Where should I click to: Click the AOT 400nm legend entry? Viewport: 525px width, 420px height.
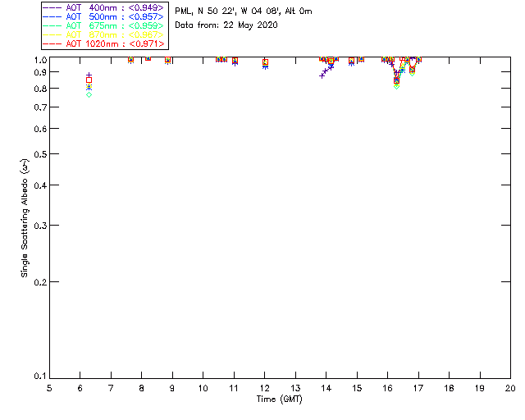click(103, 7)
